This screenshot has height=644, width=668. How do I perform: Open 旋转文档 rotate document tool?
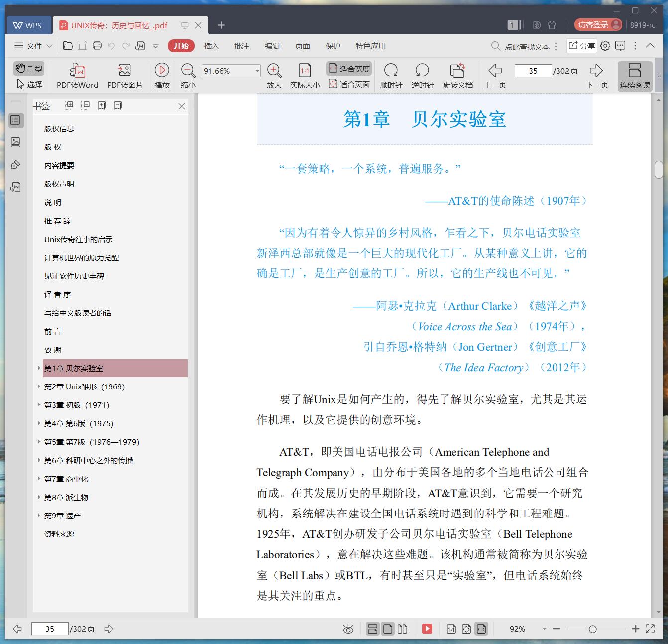pyautogui.click(x=457, y=76)
